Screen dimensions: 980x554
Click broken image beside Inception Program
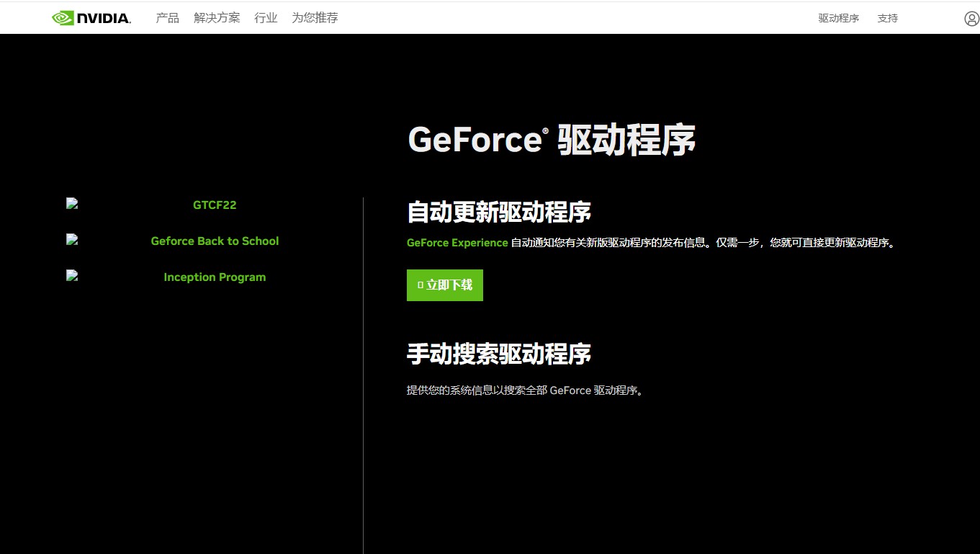coord(72,276)
